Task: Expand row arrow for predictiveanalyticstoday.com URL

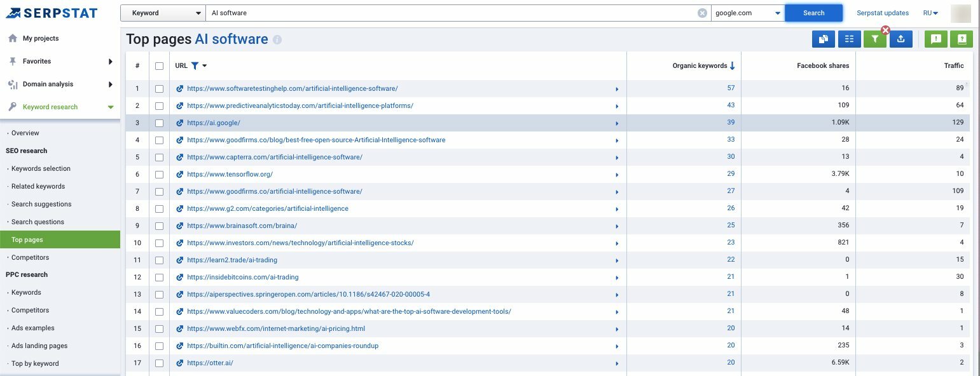Action: (617, 106)
